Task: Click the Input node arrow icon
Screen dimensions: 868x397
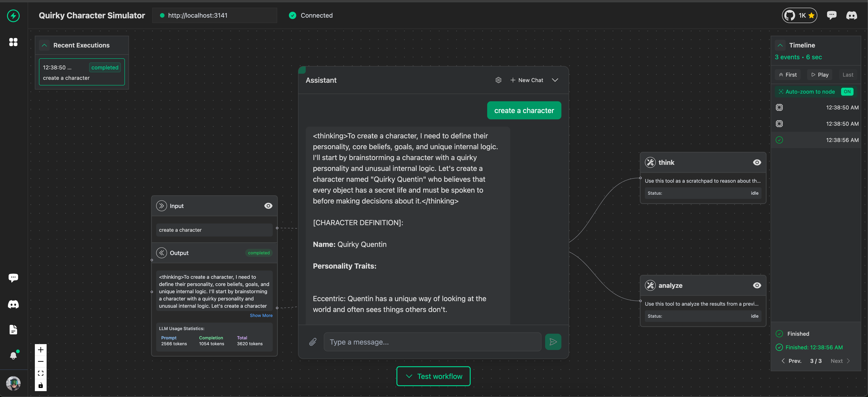Action: (161, 206)
